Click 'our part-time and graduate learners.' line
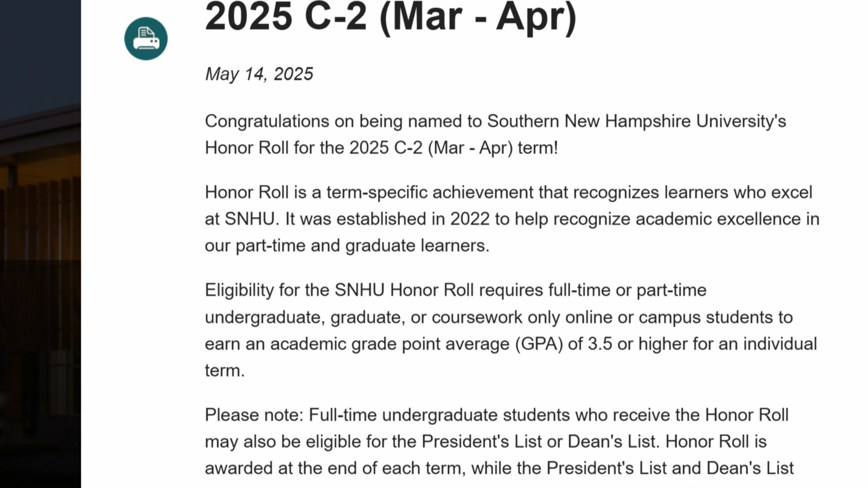Viewport: 868px width, 488px height. pyautogui.click(x=347, y=246)
